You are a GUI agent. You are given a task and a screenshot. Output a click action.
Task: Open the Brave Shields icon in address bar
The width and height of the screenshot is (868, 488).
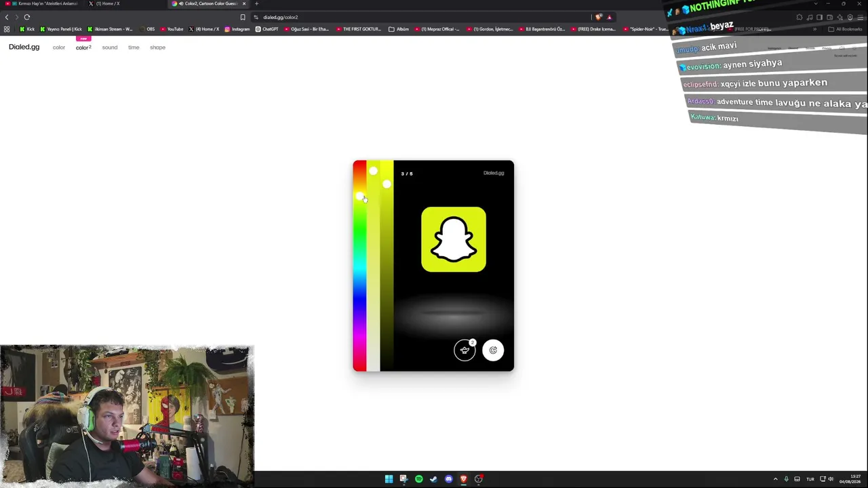tap(598, 17)
